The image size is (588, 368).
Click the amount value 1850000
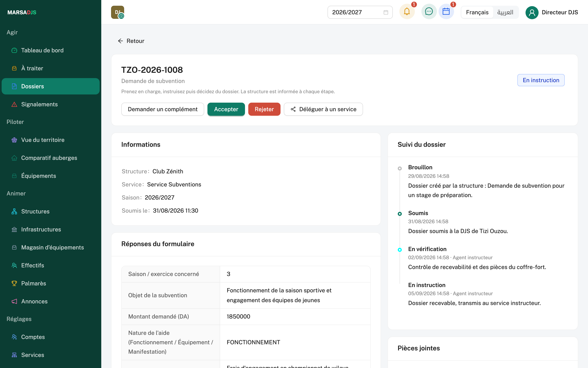(238, 316)
